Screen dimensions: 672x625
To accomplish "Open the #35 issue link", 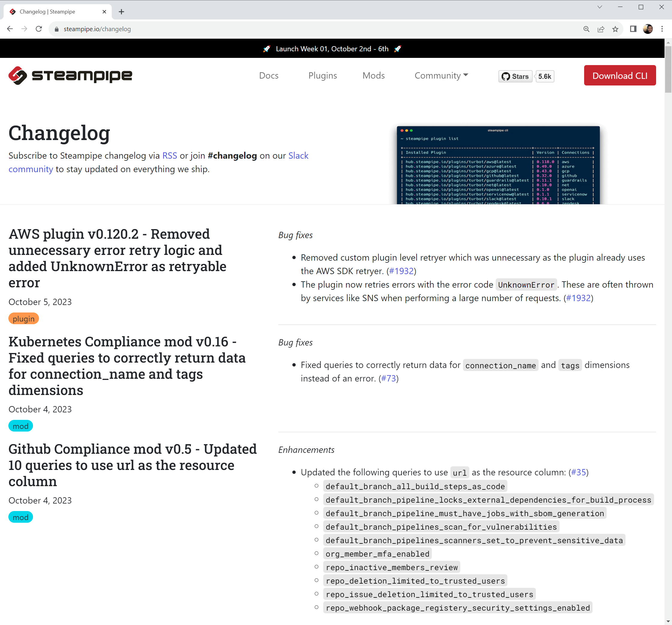I will click(578, 472).
